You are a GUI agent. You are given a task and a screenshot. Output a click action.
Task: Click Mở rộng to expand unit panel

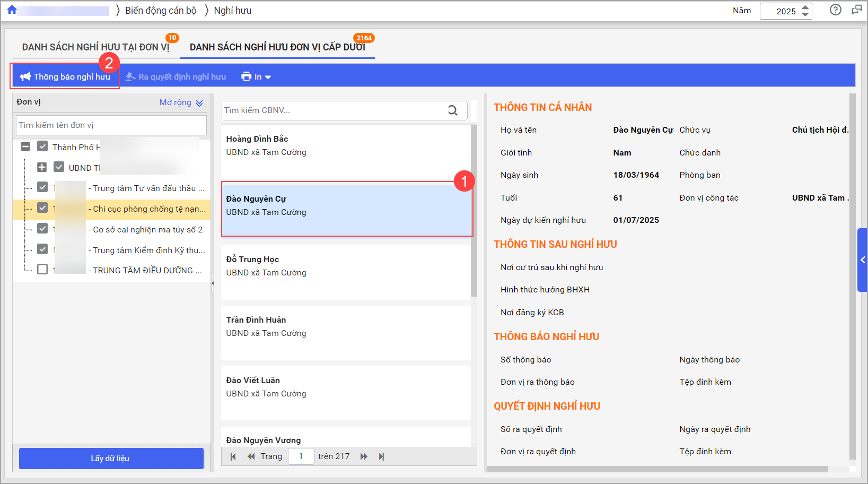tap(181, 102)
